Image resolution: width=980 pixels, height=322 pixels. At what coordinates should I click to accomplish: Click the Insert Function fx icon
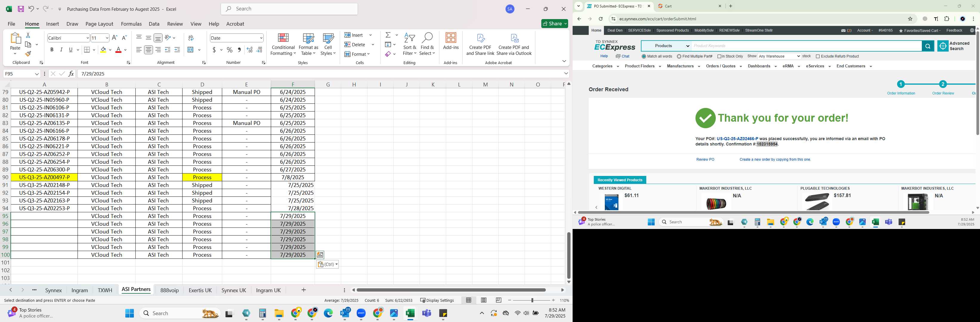[71, 74]
